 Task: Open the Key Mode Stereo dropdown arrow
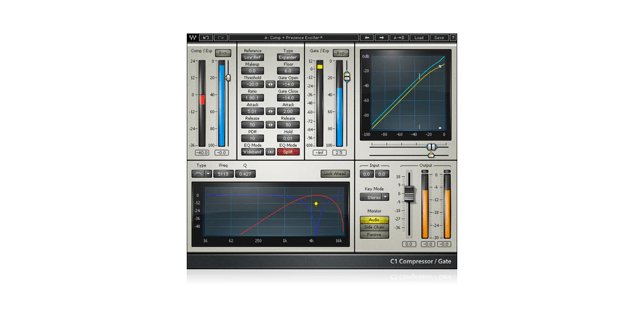pyautogui.click(x=385, y=197)
